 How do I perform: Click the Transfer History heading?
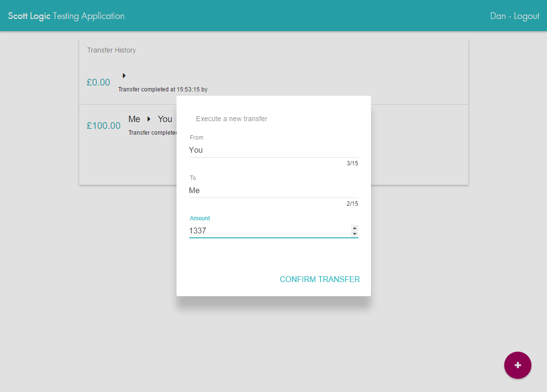pyautogui.click(x=111, y=50)
